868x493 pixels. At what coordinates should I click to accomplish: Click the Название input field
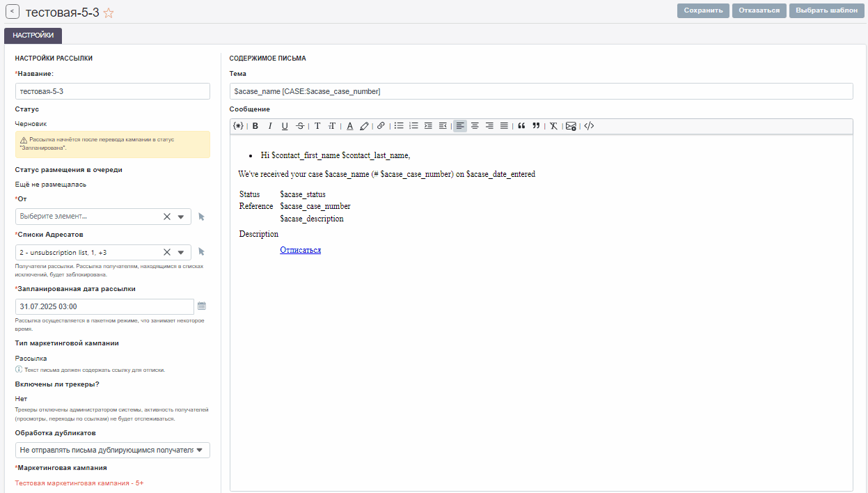(113, 91)
